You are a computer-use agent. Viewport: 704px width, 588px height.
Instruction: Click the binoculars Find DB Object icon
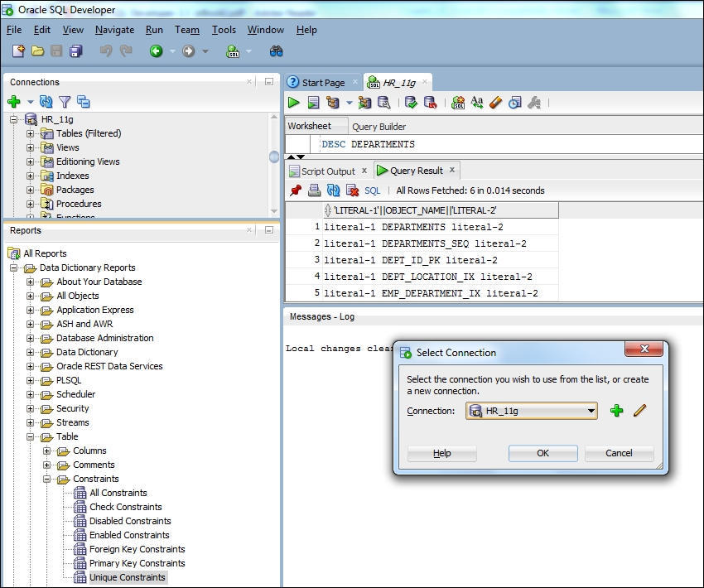276,51
